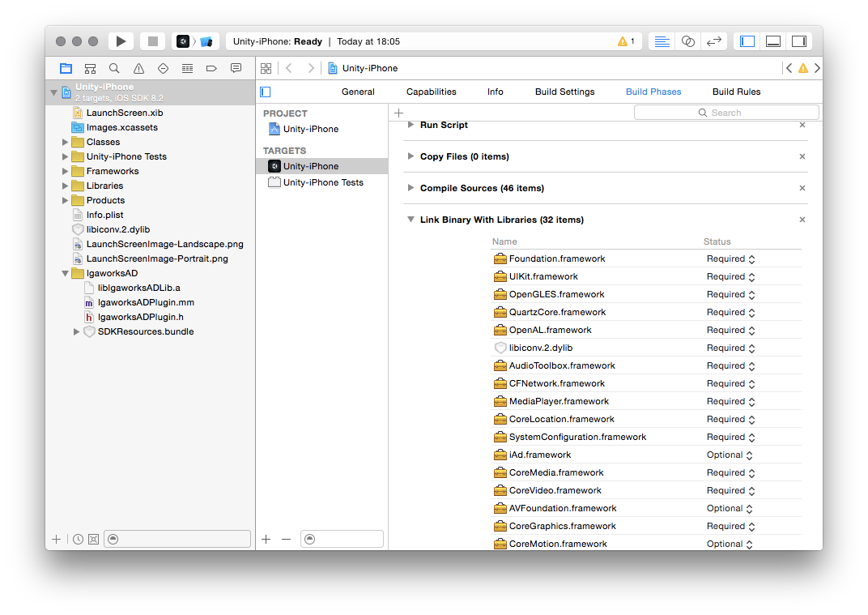Select Info.plist in the navigator
This screenshot has width=868, height=615.
tap(104, 215)
